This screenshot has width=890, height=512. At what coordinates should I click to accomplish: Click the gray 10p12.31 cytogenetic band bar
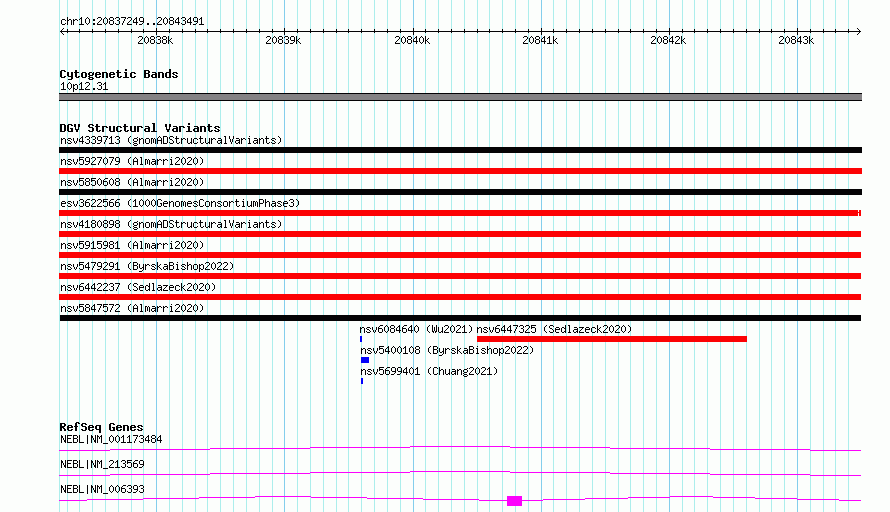point(460,97)
